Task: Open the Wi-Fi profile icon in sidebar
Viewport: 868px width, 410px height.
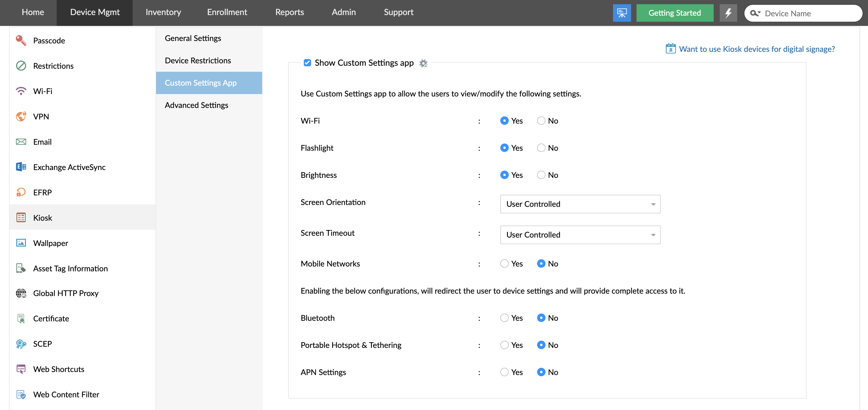Action: (x=21, y=91)
